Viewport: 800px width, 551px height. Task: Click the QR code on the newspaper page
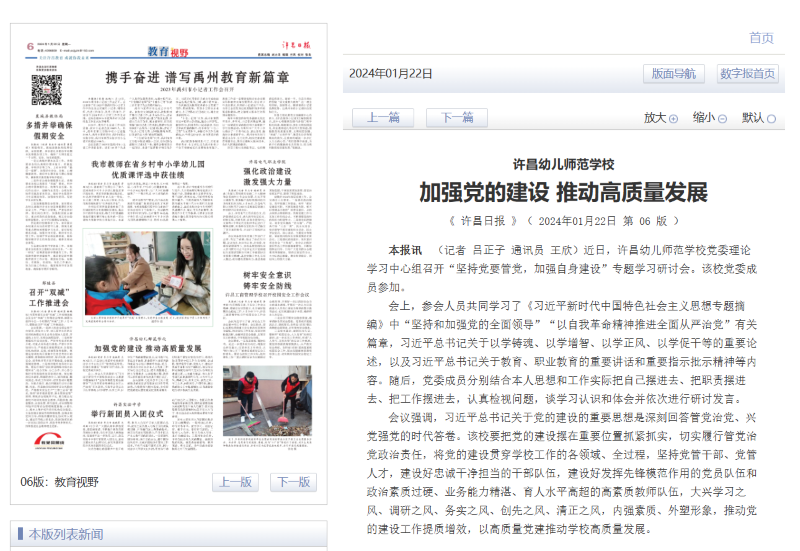pos(46,90)
